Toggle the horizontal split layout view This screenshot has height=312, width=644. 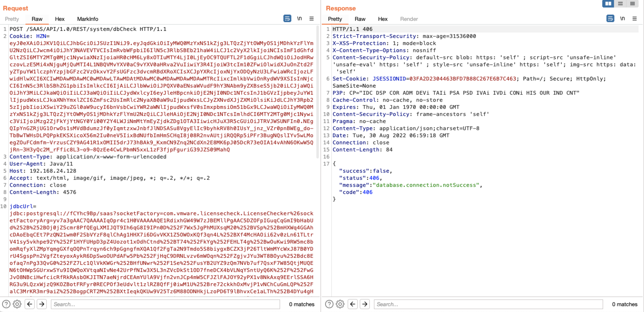pyautogui.click(x=621, y=3)
